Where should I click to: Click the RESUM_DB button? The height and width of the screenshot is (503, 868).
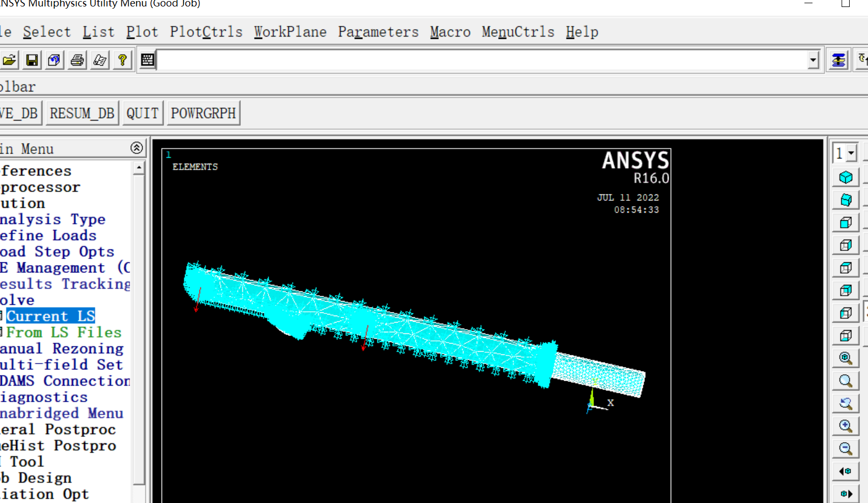coord(82,113)
